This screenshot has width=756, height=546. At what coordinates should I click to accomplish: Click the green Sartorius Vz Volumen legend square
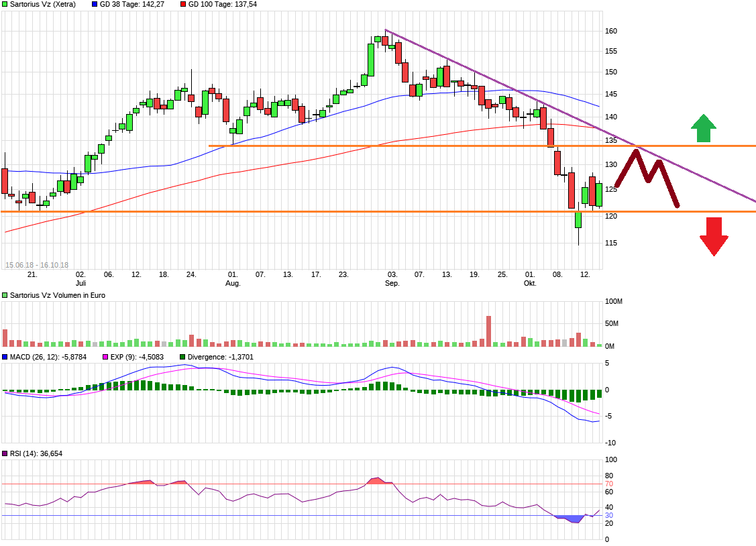point(5,295)
